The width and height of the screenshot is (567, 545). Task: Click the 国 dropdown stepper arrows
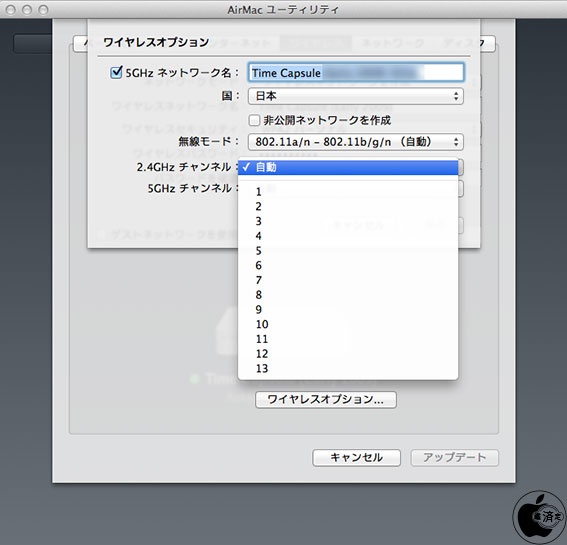click(456, 96)
